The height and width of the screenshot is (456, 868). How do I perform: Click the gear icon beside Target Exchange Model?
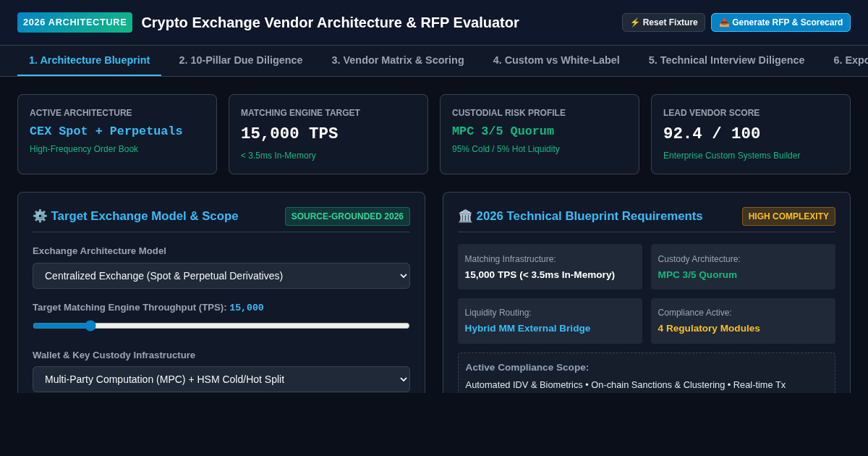click(x=40, y=216)
